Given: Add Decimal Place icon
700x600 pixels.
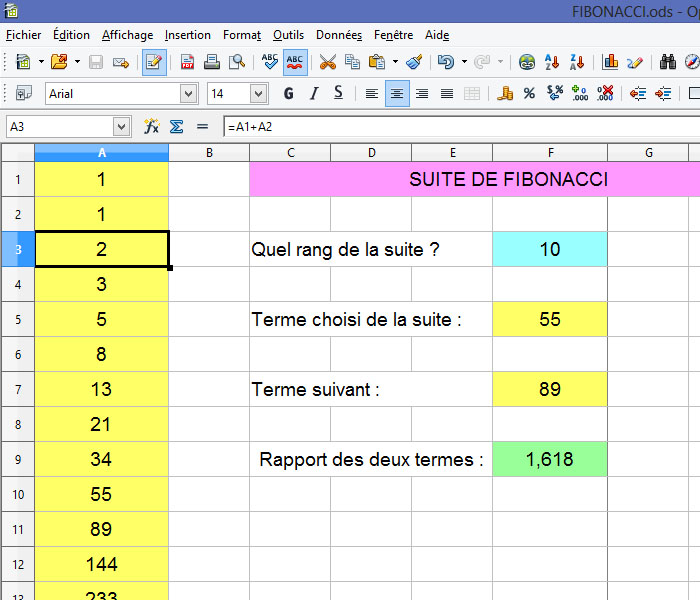Looking at the screenshot, I should 580,93.
